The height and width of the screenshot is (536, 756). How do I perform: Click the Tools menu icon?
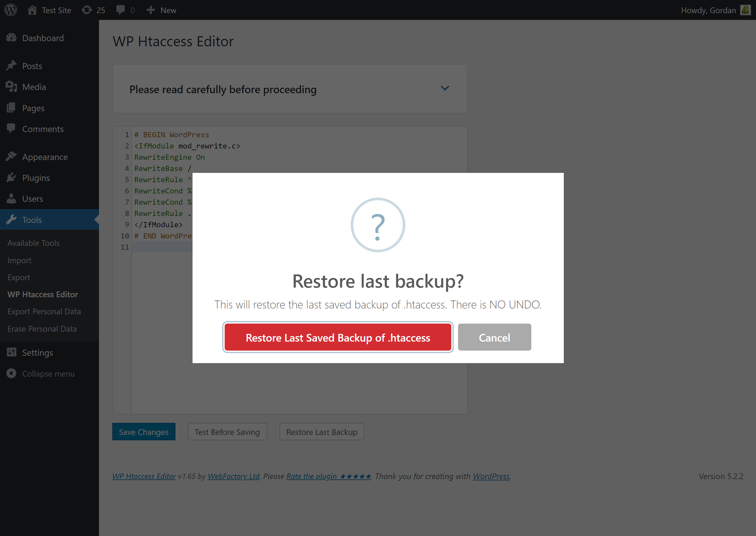point(12,219)
